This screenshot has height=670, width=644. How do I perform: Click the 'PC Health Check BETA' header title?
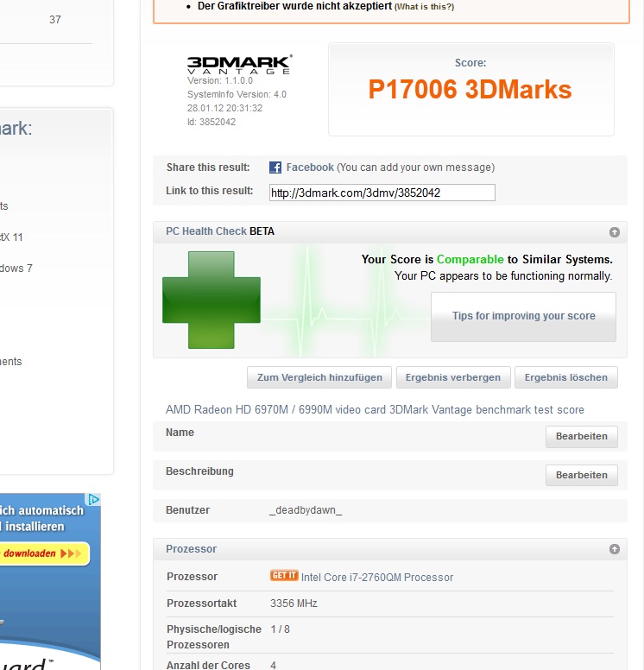(220, 231)
